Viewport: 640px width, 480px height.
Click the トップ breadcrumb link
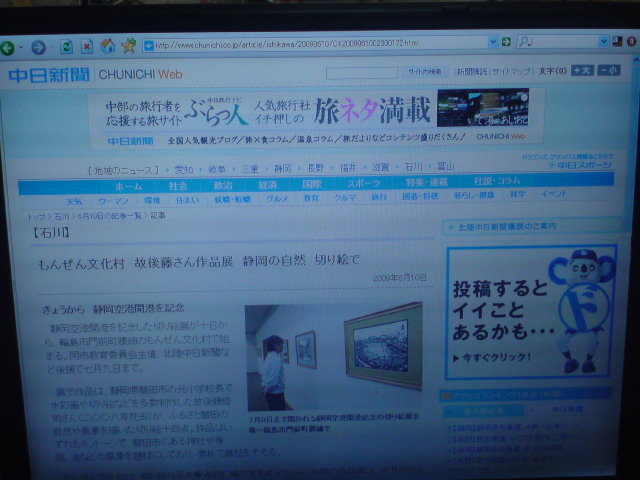click(36, 216)
